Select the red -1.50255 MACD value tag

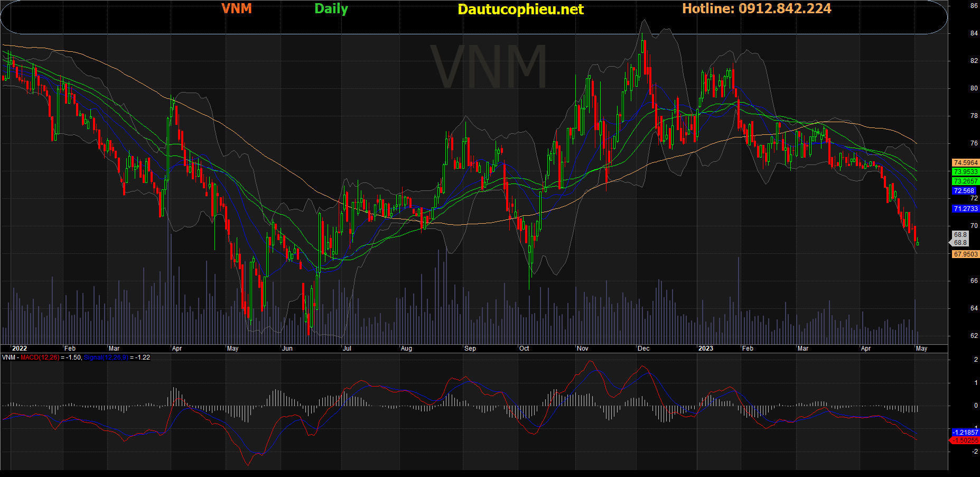pos(965,441)
